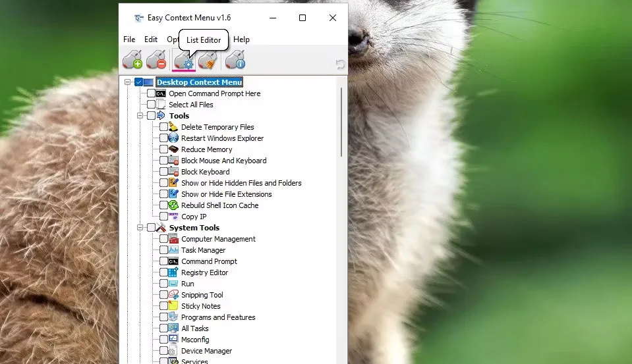Open List Editor via the gear mouse icon

point(184,60)
